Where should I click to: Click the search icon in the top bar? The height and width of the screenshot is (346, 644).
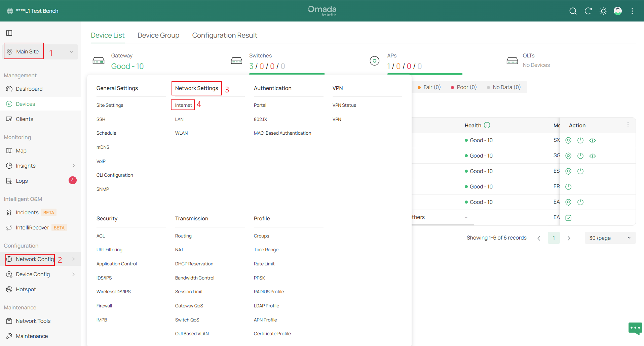[573, 11]
